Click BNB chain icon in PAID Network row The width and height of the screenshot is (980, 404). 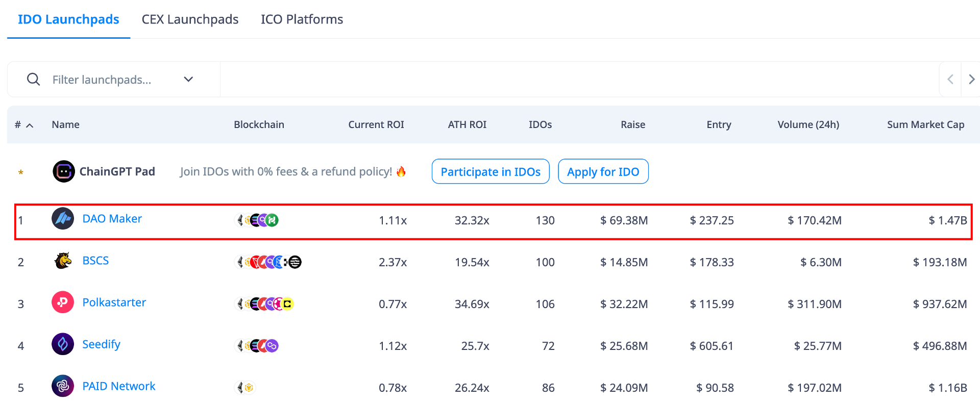[249, 388]
